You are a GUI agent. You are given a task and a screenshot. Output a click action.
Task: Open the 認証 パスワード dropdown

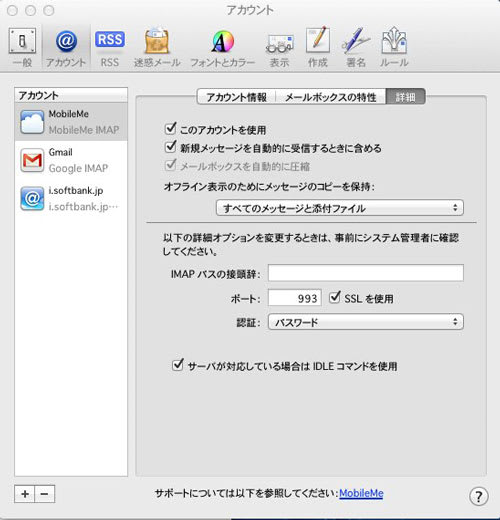(366, 322)
